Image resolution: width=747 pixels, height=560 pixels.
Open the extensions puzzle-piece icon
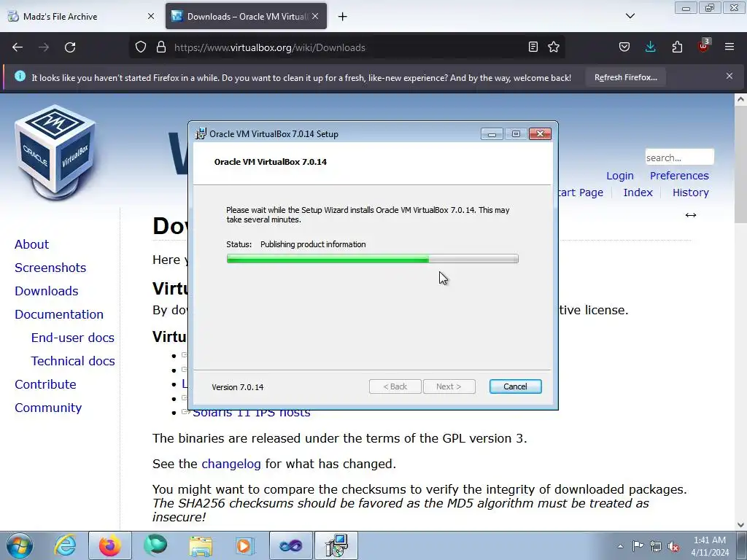coord(677,47)
